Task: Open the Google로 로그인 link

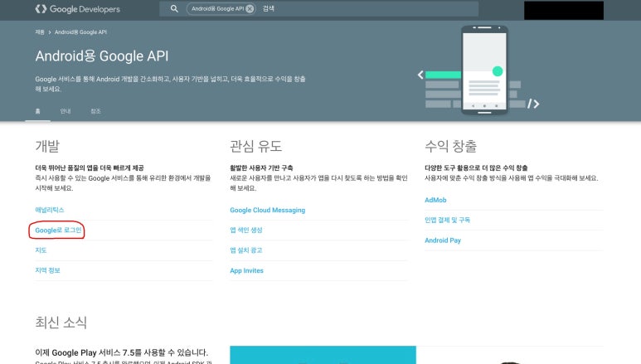Action: 58,231
